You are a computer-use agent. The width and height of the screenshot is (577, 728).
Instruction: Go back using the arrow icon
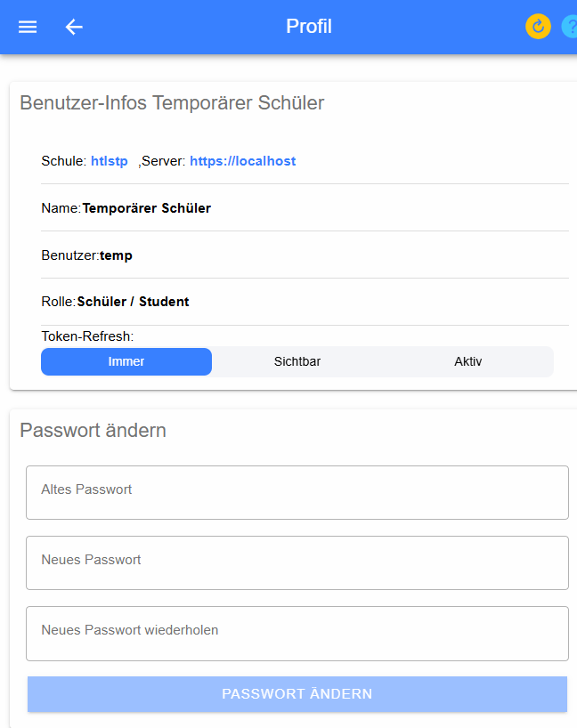point(74,27)
